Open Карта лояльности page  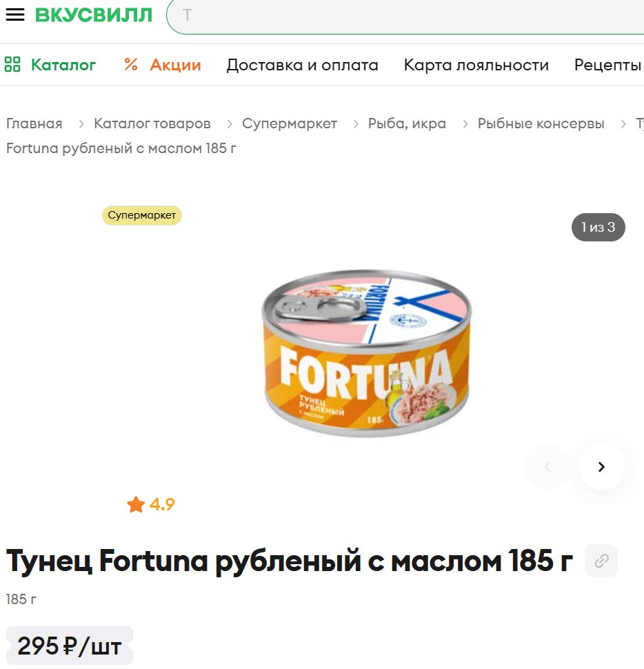(476, 65)
